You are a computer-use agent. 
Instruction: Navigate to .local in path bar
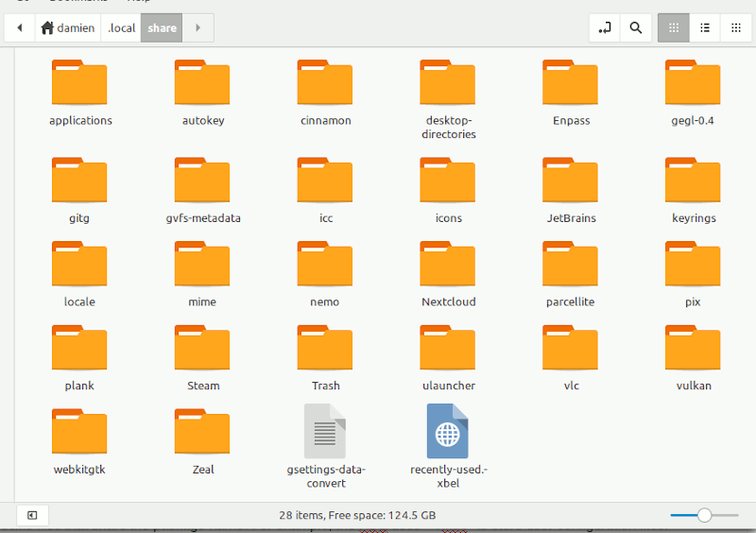pos(121,28)
